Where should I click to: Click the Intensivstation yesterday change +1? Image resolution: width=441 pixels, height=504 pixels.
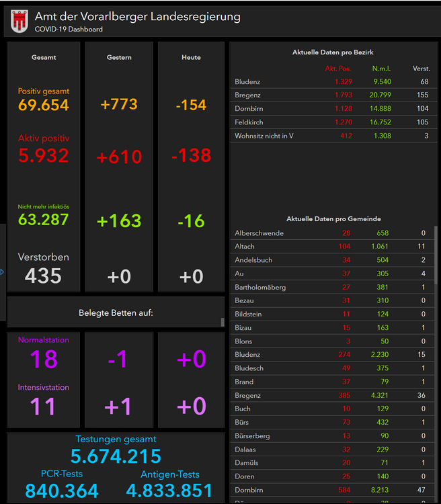118,407
